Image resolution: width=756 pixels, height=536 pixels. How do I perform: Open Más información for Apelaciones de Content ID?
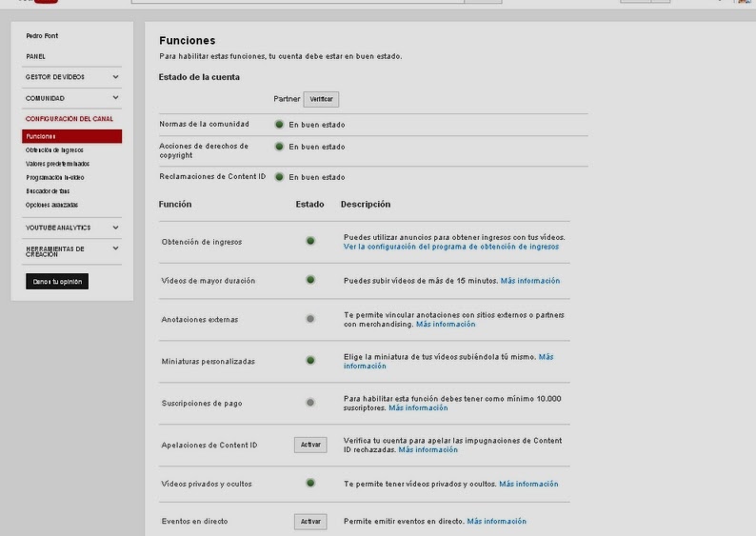(428, 449)
